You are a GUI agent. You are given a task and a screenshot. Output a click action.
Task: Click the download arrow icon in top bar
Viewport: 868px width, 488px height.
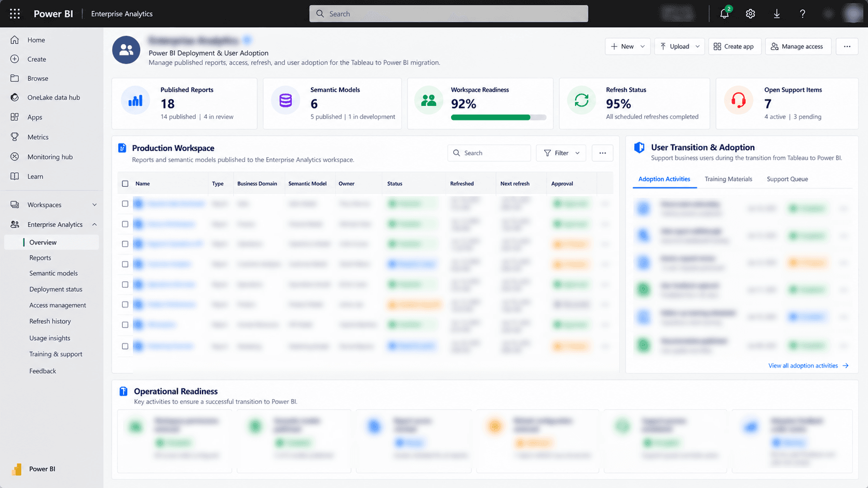777,13
